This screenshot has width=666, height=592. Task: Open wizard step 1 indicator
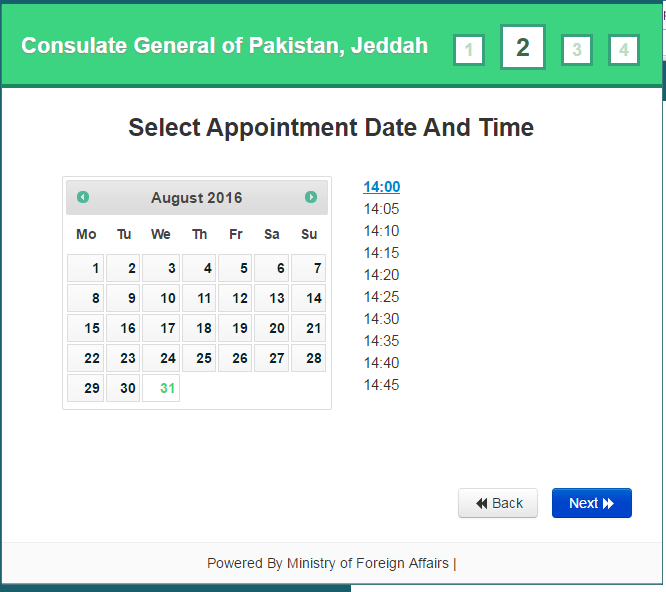469,50
